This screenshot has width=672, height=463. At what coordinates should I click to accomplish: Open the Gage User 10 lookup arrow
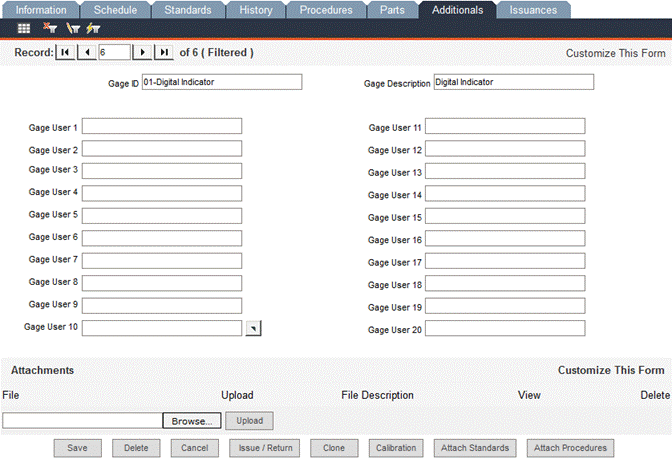pyautogui.click(x=253, y=328)
